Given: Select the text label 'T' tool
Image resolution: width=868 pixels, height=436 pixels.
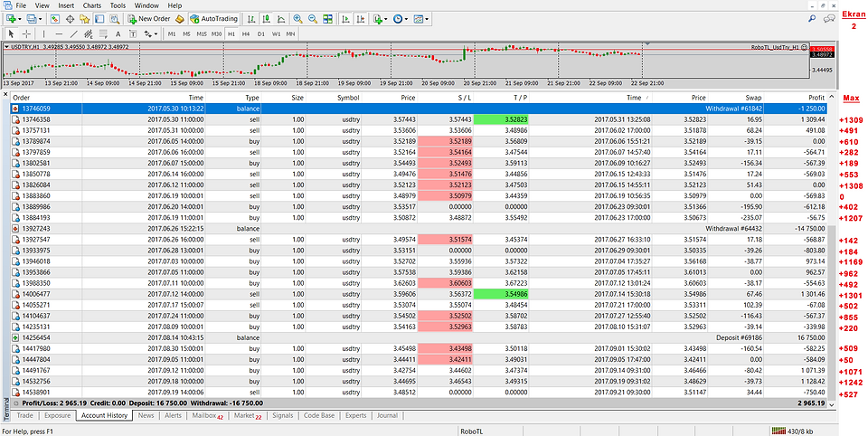Looking at the screenshot, I should [x=133, y=33].
